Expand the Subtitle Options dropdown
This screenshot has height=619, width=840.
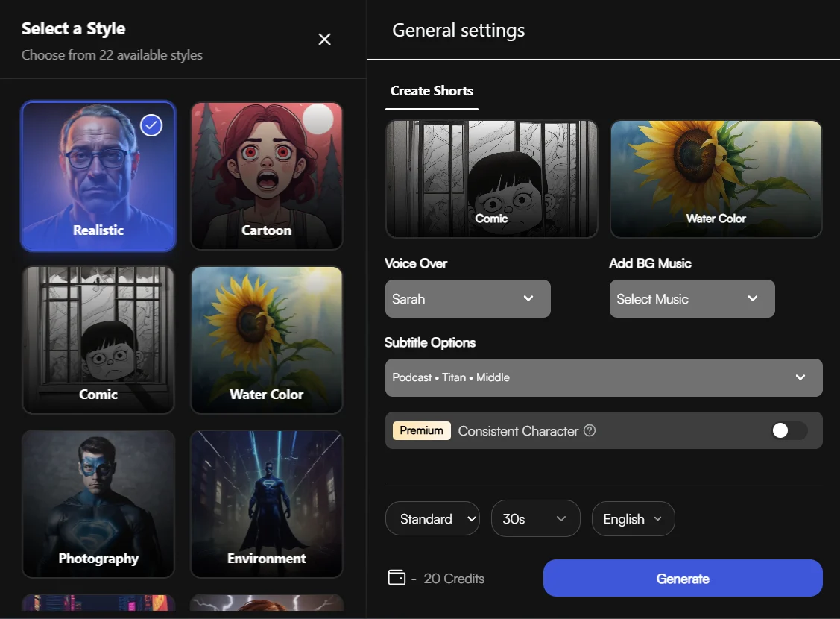[x=604, y=377]
